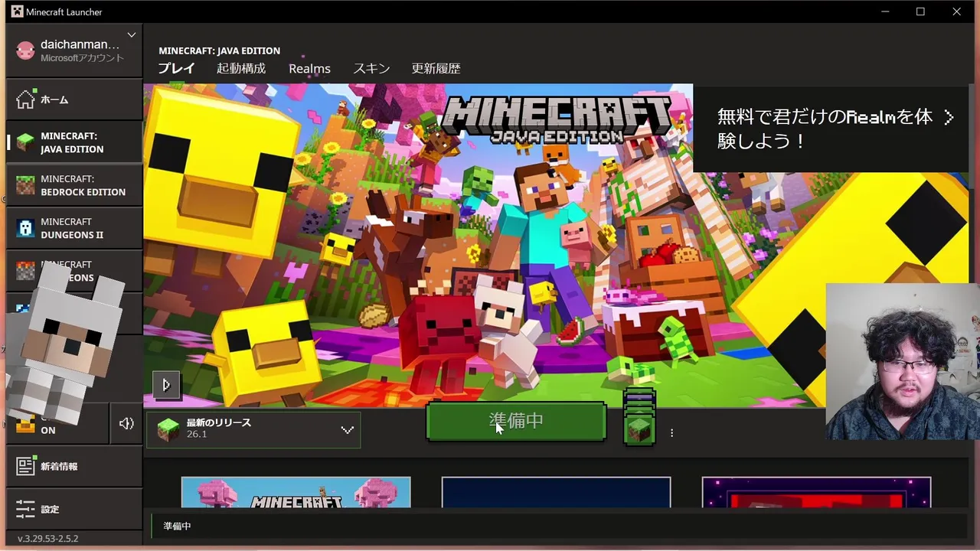Viewport: 980px width, 551px height.
Task: Click the 準備中 status bar text
Action: tap(177, 527)
